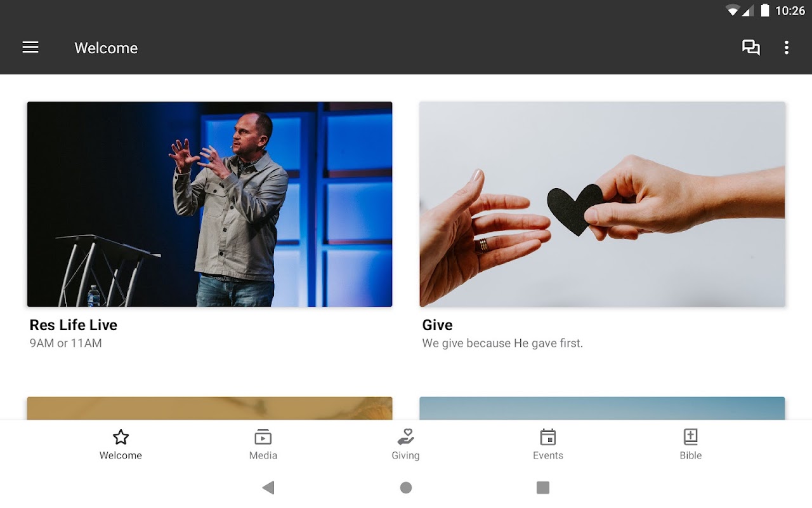Open the three-dot overflow menu

click(787, 48)
